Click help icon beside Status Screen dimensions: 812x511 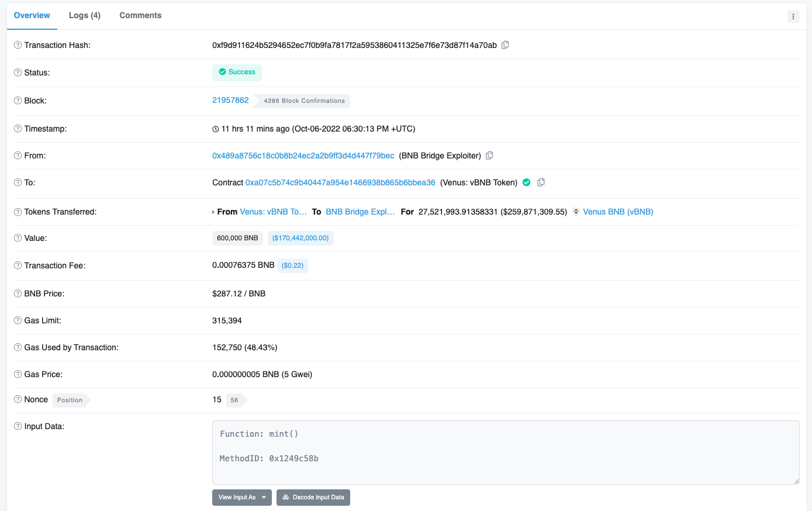click(x=18, y=72)
